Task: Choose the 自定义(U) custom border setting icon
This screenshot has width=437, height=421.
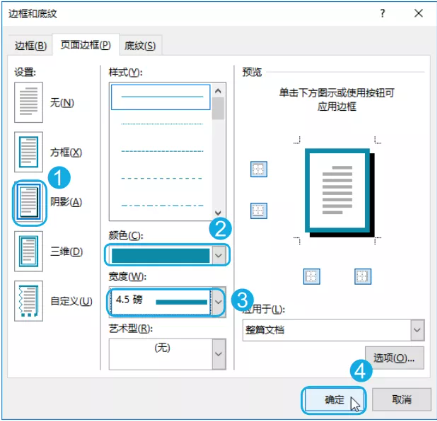Action: [x=28, y=301]
